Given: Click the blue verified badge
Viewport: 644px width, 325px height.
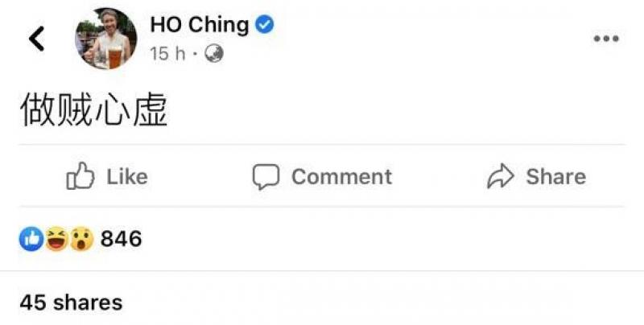Looking at the screenshot, I should 264,25.
